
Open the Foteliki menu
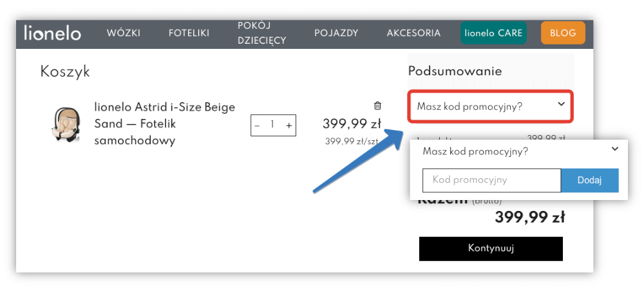click(x=189, y=33)
